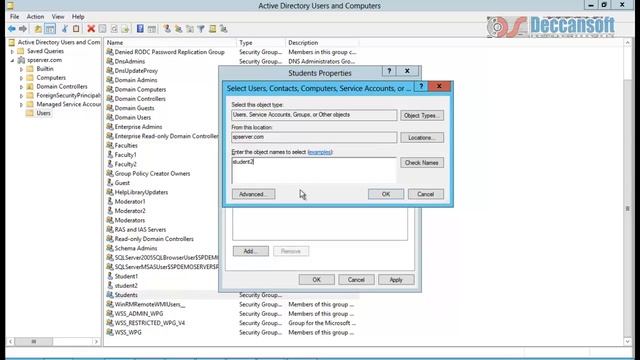Click the Create New User icon

tap(167, 29)
